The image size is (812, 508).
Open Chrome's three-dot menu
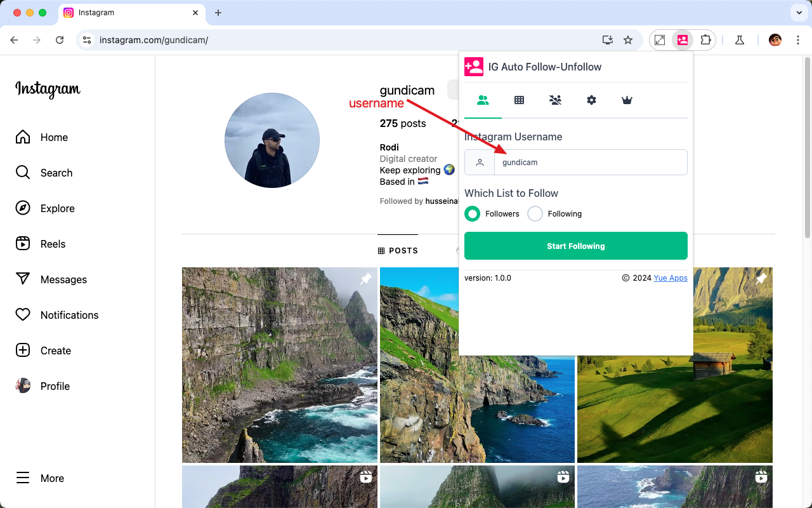click(x=798, y=39)
